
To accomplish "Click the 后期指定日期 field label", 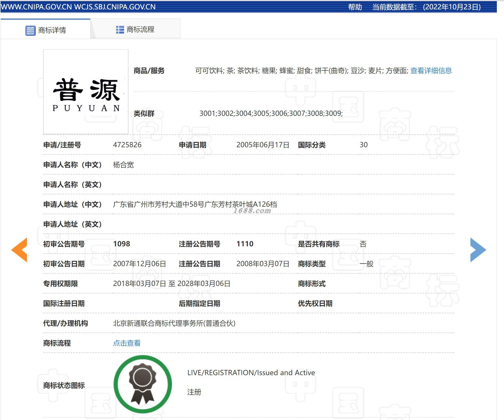I will point(199,303).
